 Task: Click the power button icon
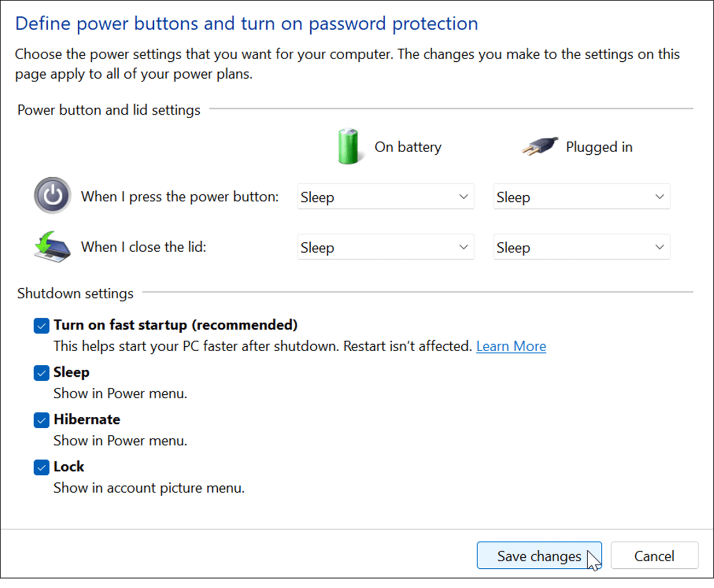tap(51, 195)
